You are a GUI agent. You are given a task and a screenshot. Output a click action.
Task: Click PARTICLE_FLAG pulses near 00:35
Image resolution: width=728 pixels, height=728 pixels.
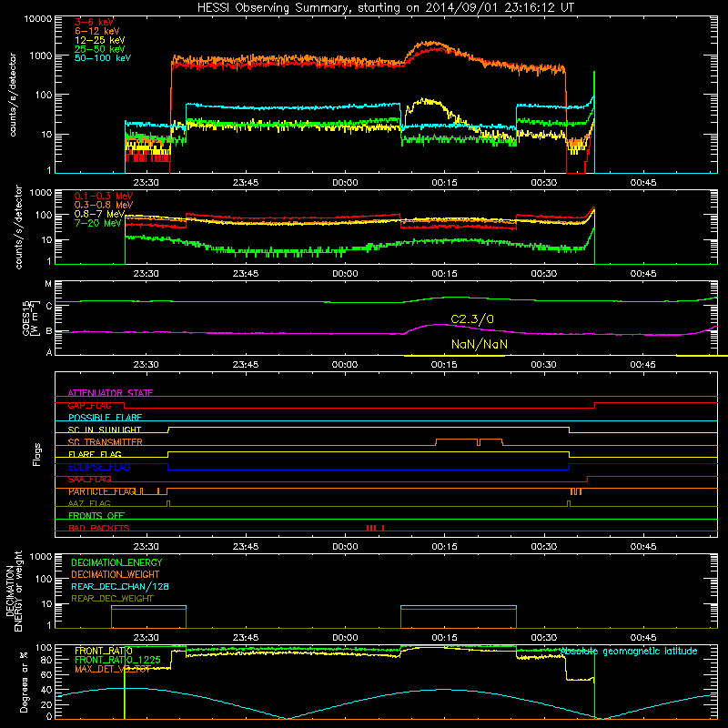(x=576, y=491)
